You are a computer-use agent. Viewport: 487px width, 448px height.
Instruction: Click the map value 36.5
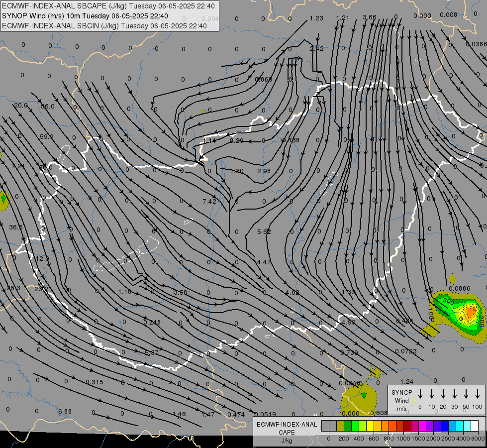(16, 227)
